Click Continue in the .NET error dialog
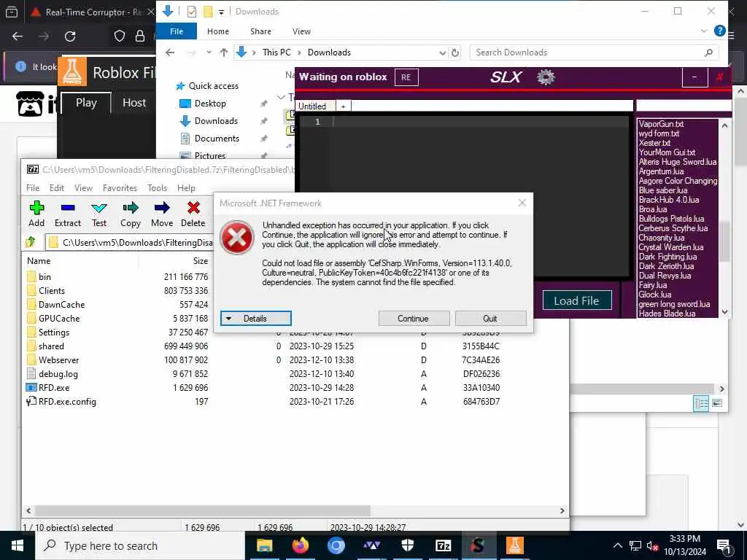The height and width of the screenshot is (560, 747). click(414, 319)
